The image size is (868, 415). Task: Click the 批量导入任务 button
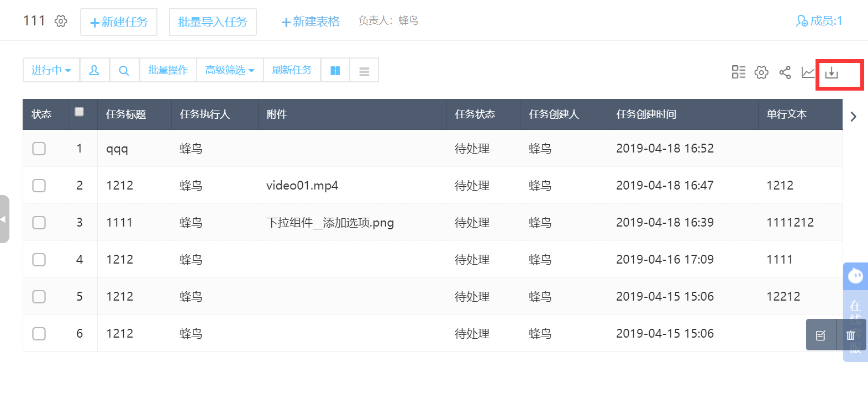coord(213,22)
